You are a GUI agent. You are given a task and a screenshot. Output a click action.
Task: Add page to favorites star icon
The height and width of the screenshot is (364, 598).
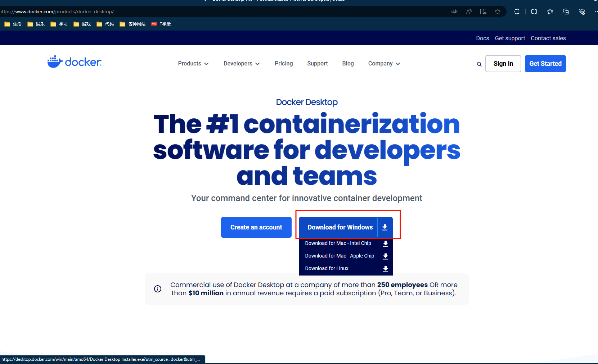coord(498,12)
